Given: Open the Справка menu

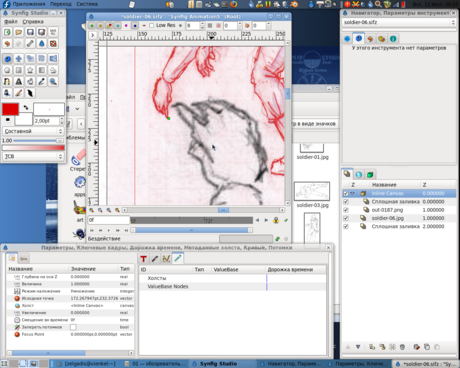Looking at the screenshot, I should click(33, 22).
